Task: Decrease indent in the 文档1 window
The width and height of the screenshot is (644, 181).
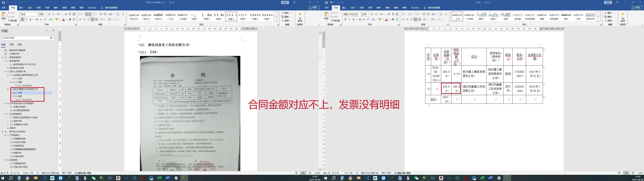Action: coord(424,14)
